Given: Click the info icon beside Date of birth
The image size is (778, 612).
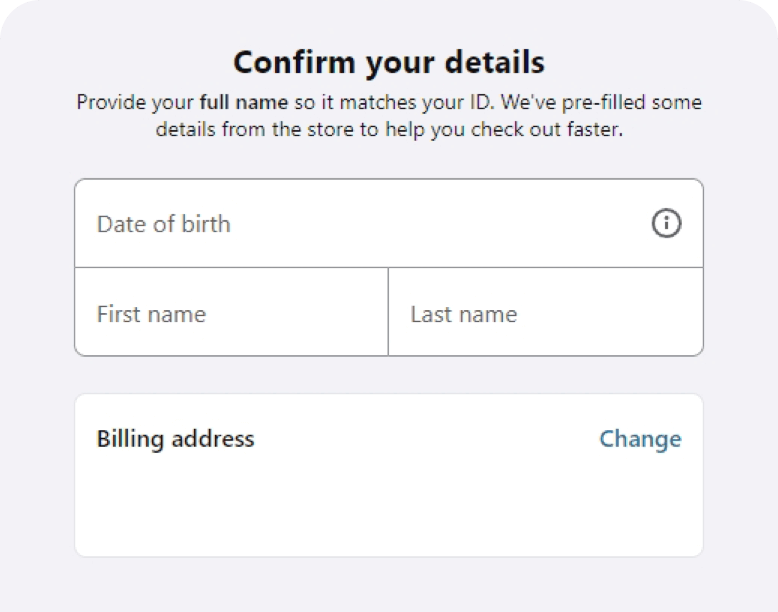Looking at the screenshot, I should coord(666,224).
